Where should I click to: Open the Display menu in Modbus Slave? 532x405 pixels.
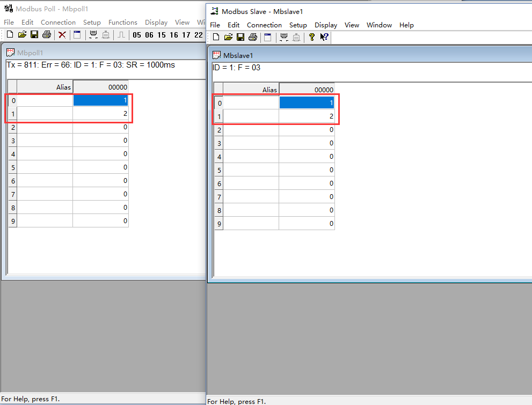pos(326,25)
